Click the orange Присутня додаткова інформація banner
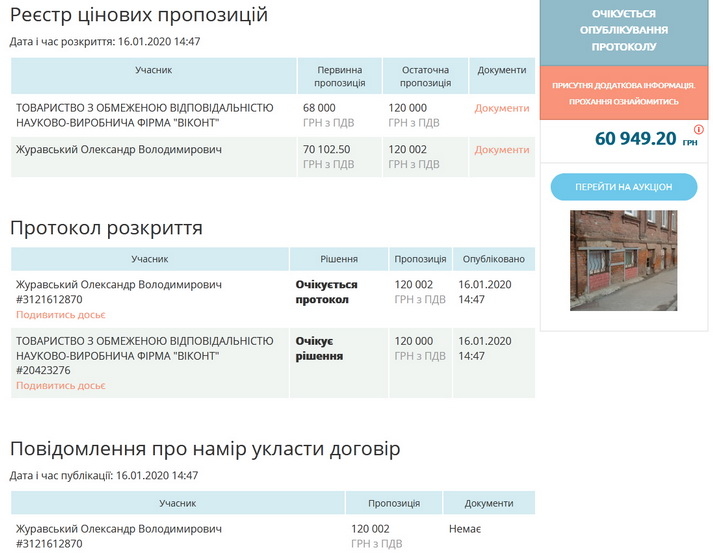The width and height of the screenshot is (713, 560). pyautogui.click(x=624, y=93)
